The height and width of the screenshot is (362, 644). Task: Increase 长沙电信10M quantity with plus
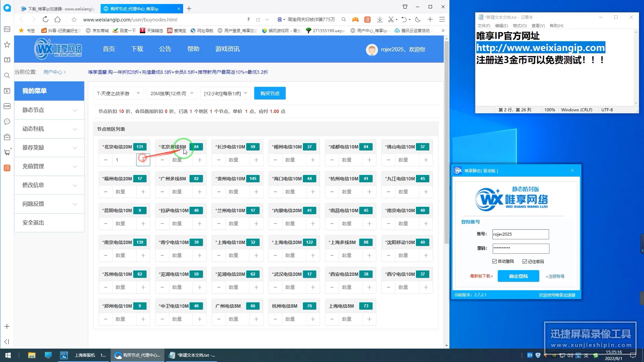(x=256, y=160)
